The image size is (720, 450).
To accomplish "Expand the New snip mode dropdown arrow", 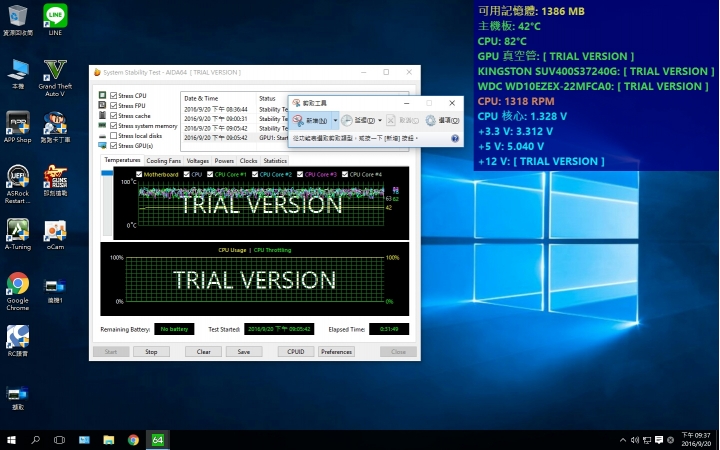I will tap(335, 120).
